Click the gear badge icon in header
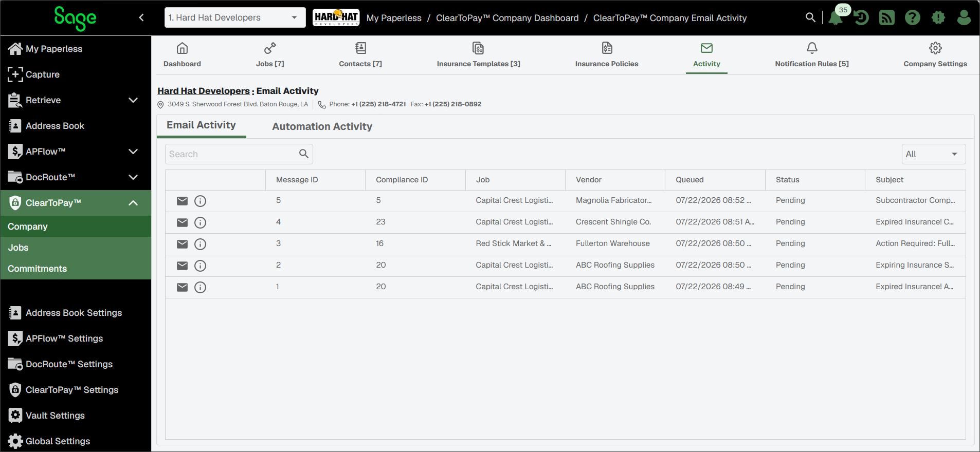The height and width of the screenshot is (452, 980). tap(938, 18)
